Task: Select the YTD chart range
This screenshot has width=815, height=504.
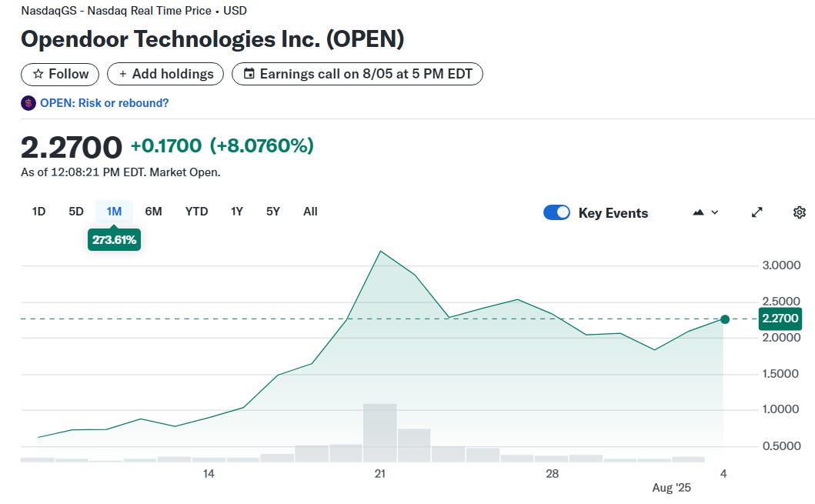Action: (196, 212)
